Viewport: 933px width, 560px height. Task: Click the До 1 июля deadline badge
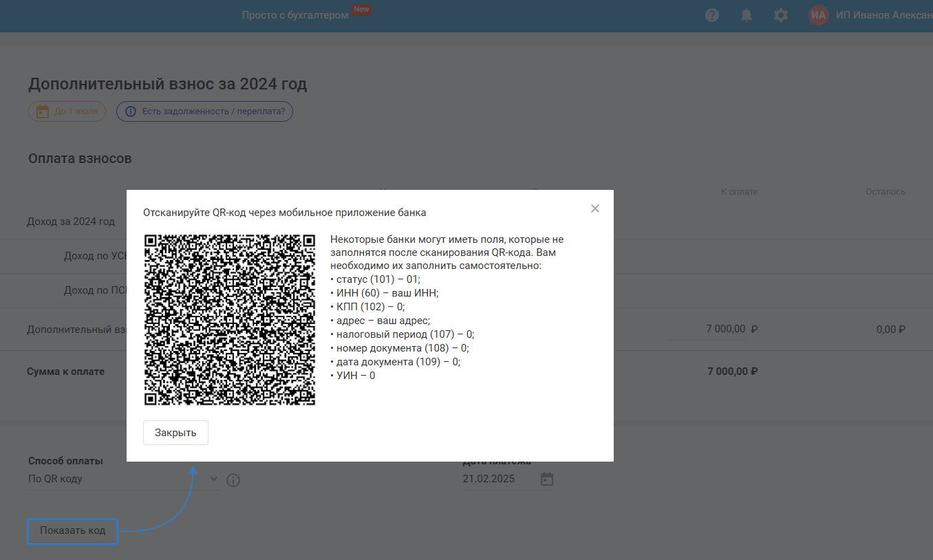pos(67,111)
